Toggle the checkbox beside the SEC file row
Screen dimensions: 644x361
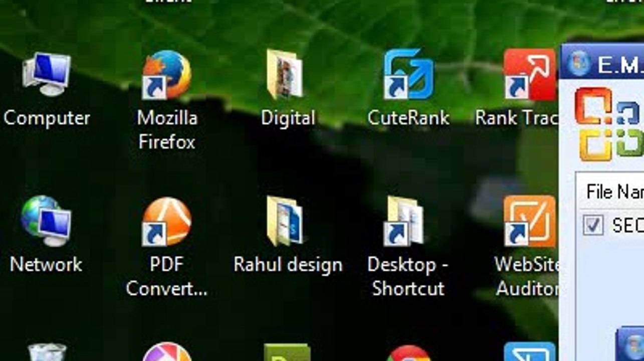(593, 226)
